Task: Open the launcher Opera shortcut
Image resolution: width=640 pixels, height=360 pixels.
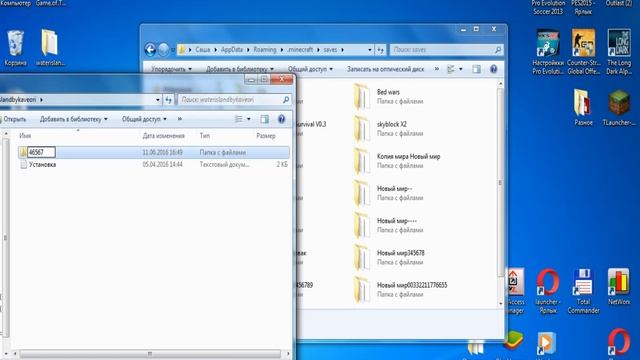Action: (x=547, y=291)
